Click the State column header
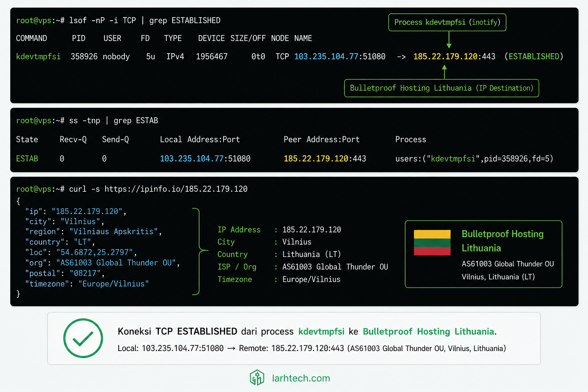588x392 pixels. (x=27, y=139)
